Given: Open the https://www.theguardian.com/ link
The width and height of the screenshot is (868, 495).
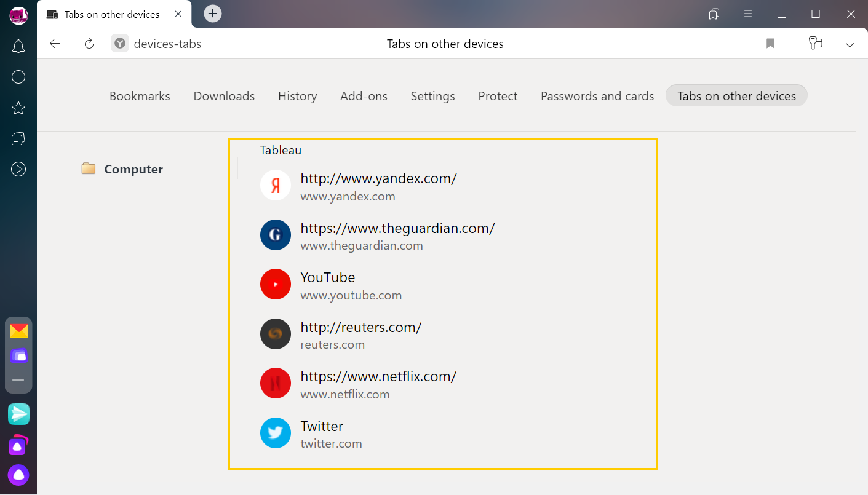Looking at the screenshot, I should [397, 228].
